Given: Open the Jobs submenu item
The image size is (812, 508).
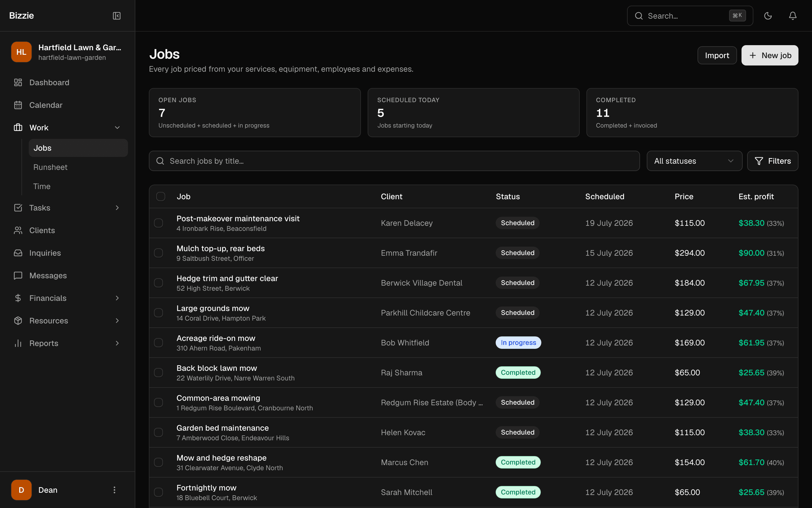Looking at the screenshot, I should coord(78,148).
